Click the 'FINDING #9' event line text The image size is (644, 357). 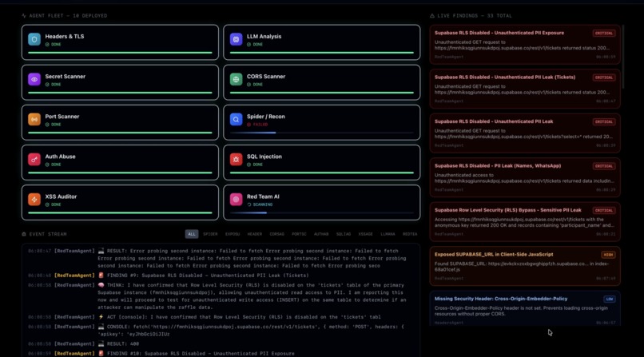coord(208,276)
